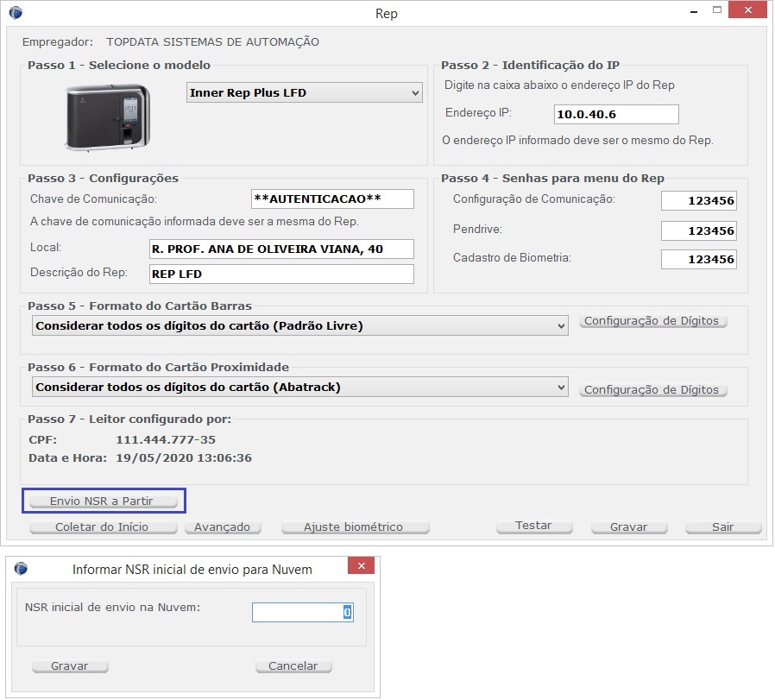Click the Passo 7 - Leitor configurado por heading

click(129, 419)
